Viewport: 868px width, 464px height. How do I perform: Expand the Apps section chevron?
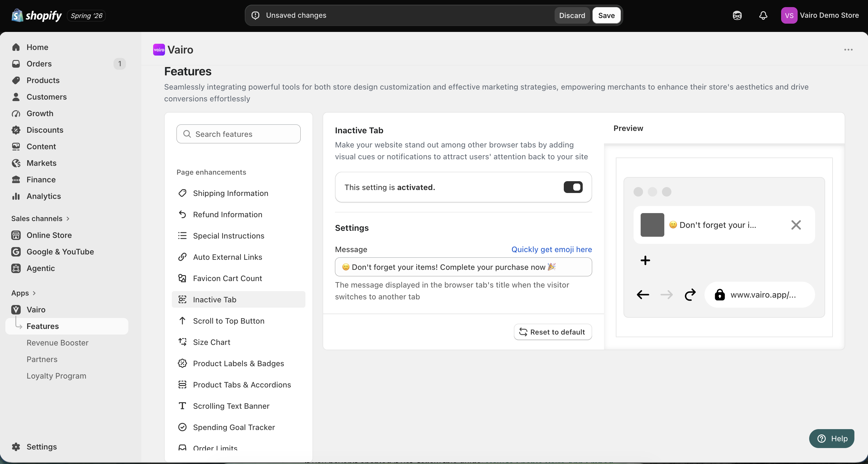pos(34,293)
